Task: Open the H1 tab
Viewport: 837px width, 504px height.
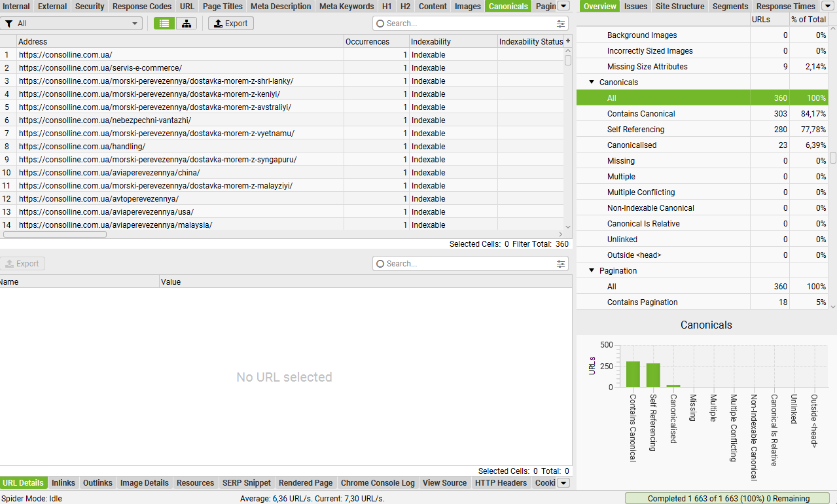Action: click(387, 6)
